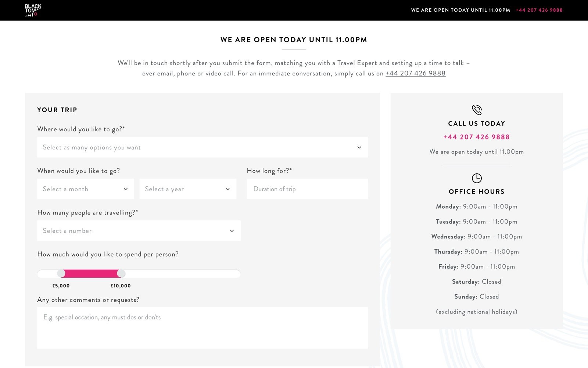Click the WE ARE OPEN TODAY header text
The width and height of the screenshot is (588, 368).
point(293,40)
